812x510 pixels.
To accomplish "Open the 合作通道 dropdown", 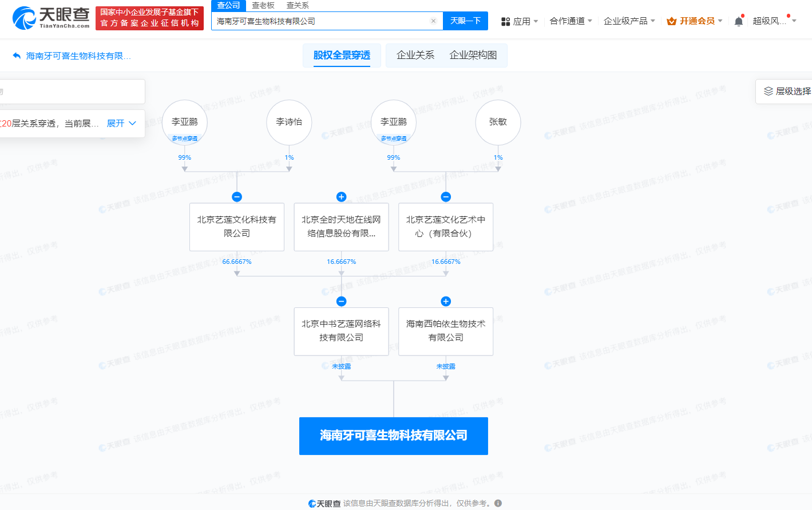I will click(571, 21).
